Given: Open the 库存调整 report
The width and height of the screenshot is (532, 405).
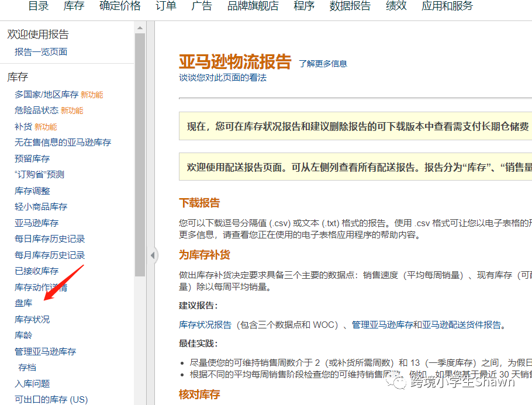Looking at the screenshot, I should 32,191.
